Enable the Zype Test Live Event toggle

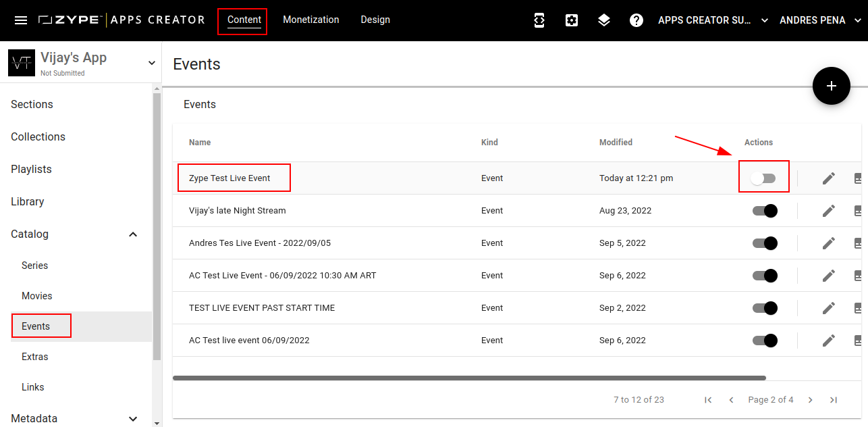764,178
